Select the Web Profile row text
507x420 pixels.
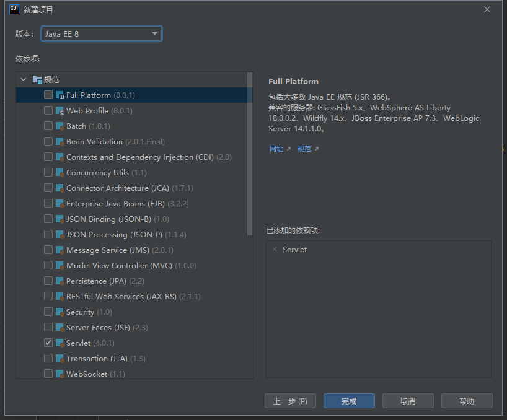coord(99,111)
